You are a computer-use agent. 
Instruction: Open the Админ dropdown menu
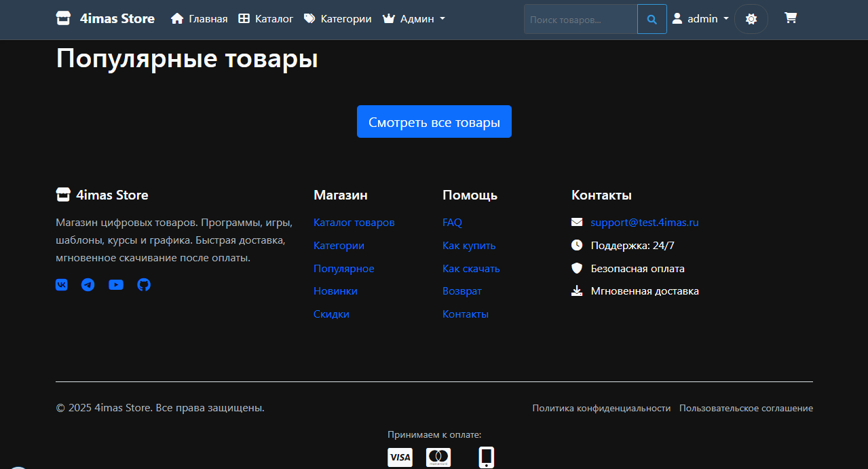pos(413,18)
